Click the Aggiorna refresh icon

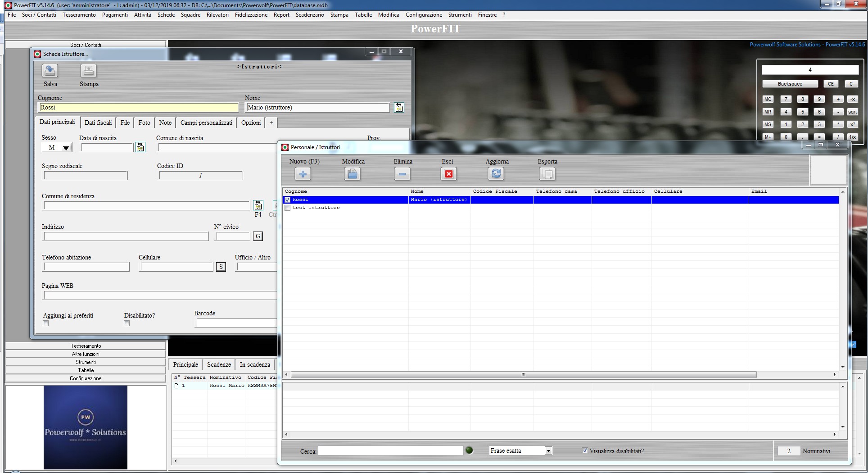(496, 174)
